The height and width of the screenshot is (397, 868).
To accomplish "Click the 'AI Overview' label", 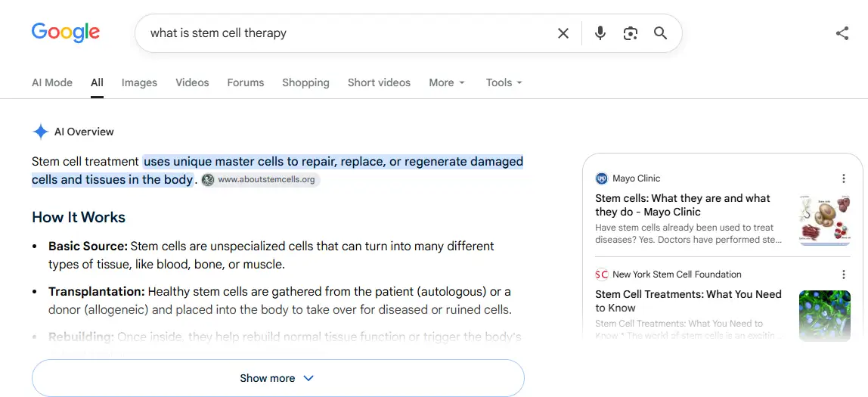I will pyautogui.click(x=84, y=132).
